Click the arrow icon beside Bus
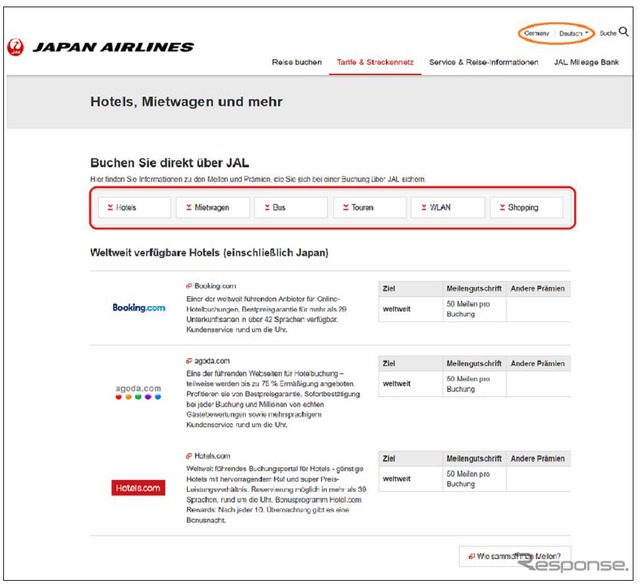The width and height of the screenshot is (640, 584). tap(267, 207)
